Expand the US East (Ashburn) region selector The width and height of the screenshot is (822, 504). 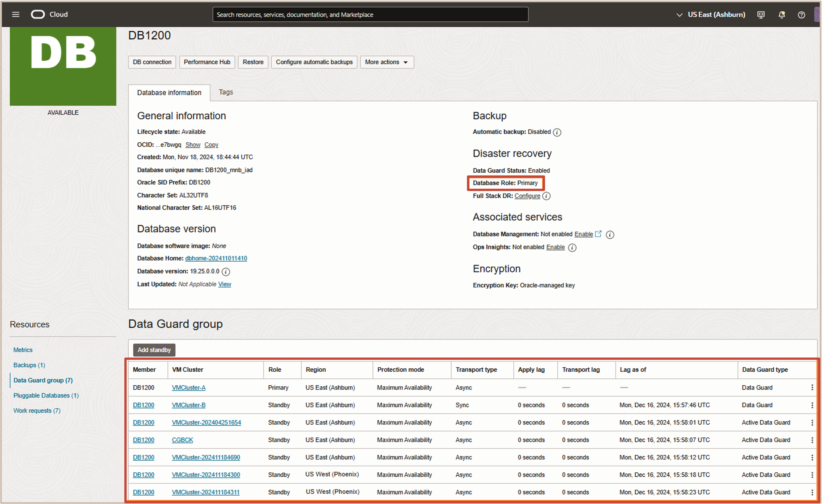click(x=711, y=15)
